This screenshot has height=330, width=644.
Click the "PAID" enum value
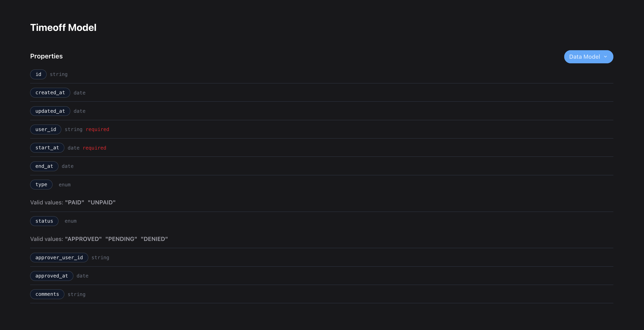(75, 203)
